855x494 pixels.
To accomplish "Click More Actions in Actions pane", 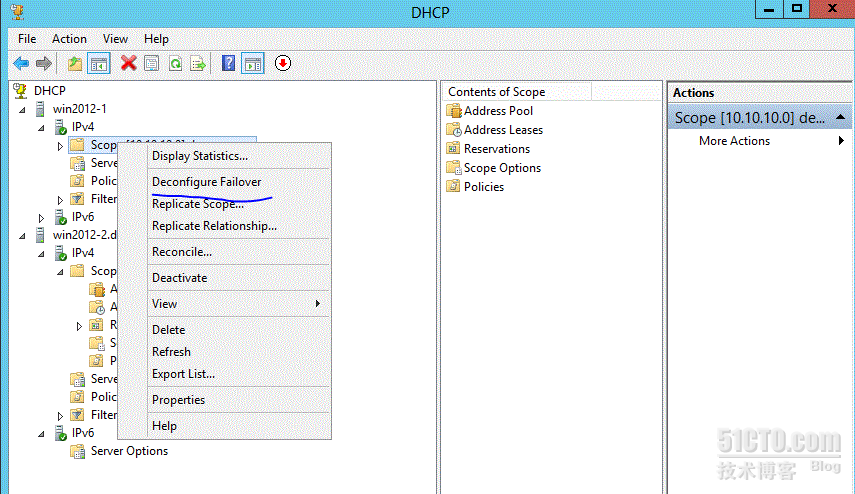I will coord(734,141).
